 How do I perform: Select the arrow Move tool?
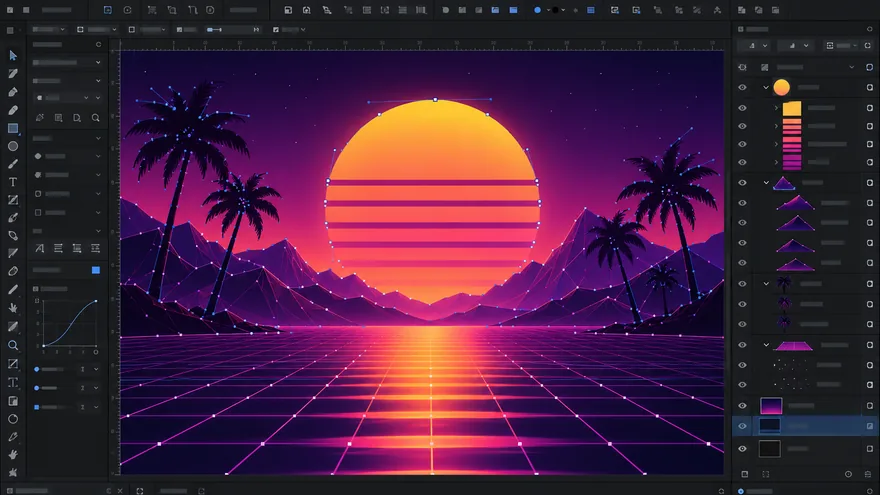[x=13, y=56]
